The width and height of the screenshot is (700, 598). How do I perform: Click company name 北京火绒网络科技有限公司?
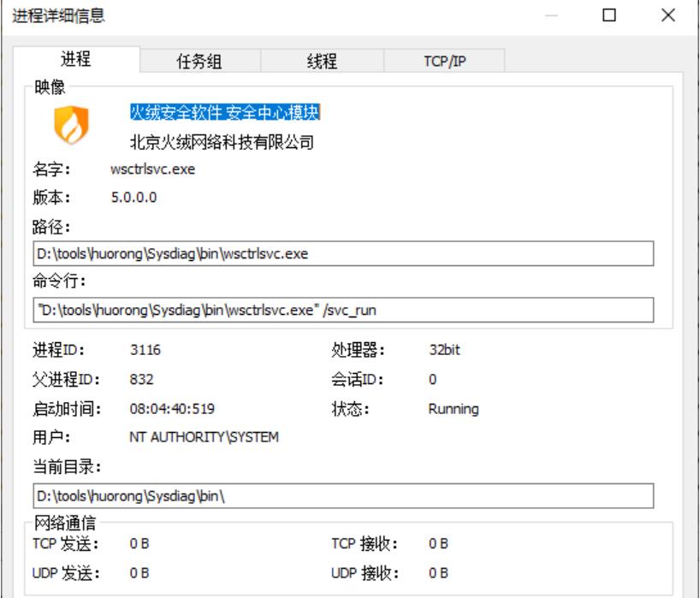[222, 142]
